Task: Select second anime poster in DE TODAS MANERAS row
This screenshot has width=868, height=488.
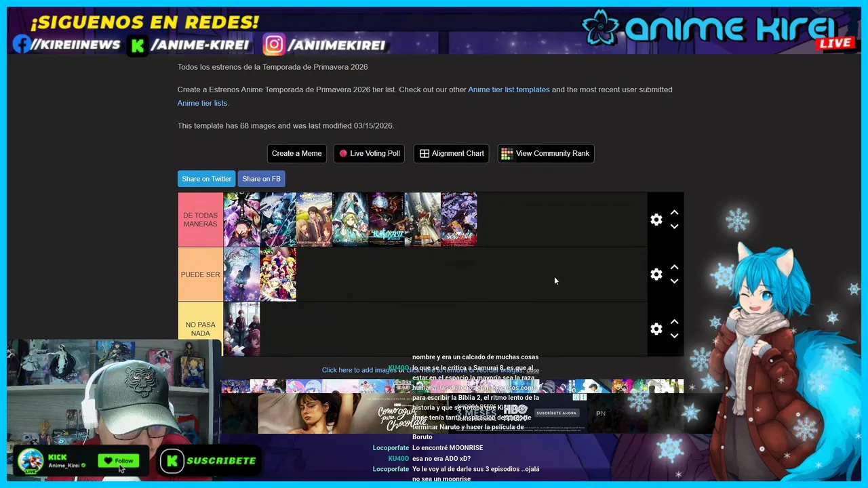Action: 278,220
